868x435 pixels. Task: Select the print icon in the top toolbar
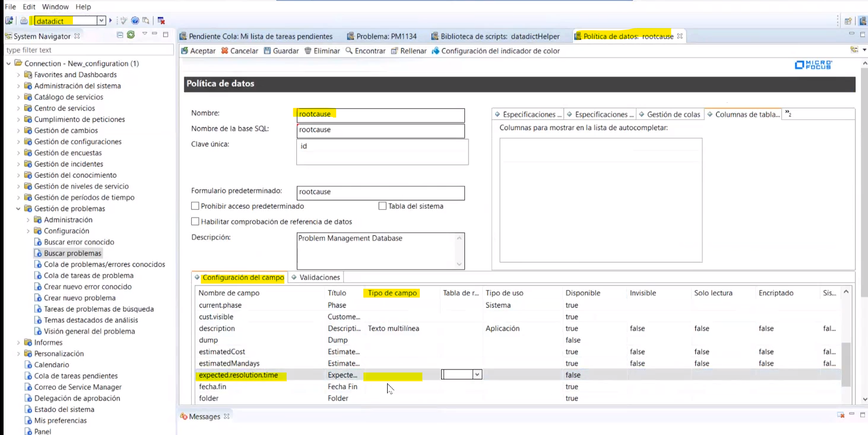pyautogui.click(x=23, y=20)
